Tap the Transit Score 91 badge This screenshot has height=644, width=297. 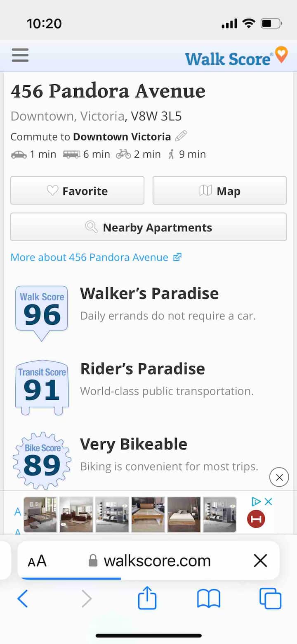click(42, 387)
